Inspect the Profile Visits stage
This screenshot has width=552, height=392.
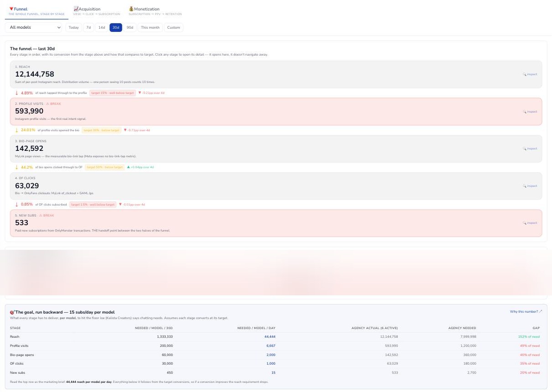click(530, 112)
